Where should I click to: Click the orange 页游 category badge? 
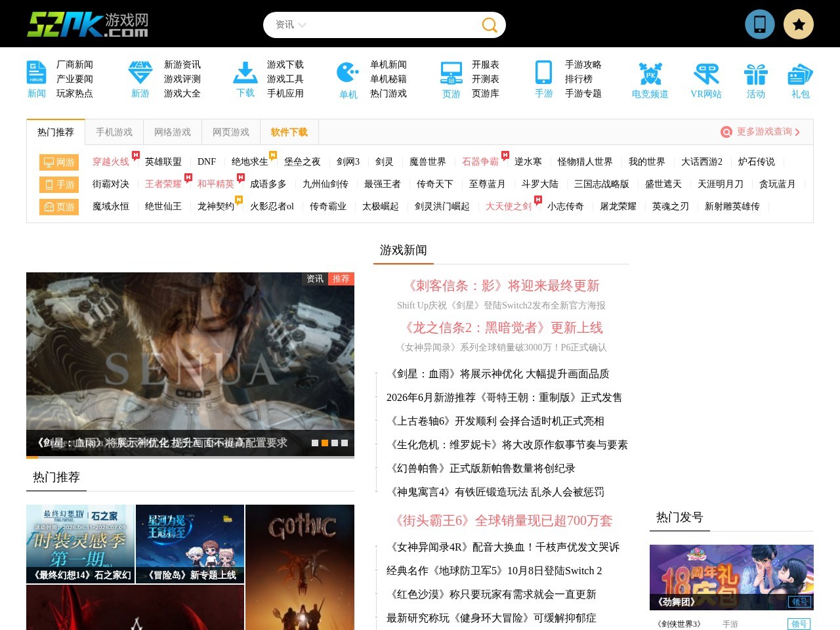pos(59,207)
